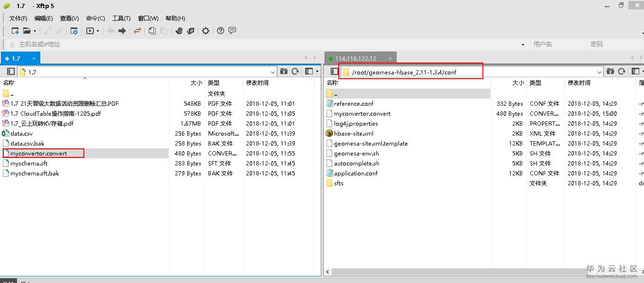Click the new session icon in toolbar
This screenshot has width=644, height=283.
coord(15,31)
